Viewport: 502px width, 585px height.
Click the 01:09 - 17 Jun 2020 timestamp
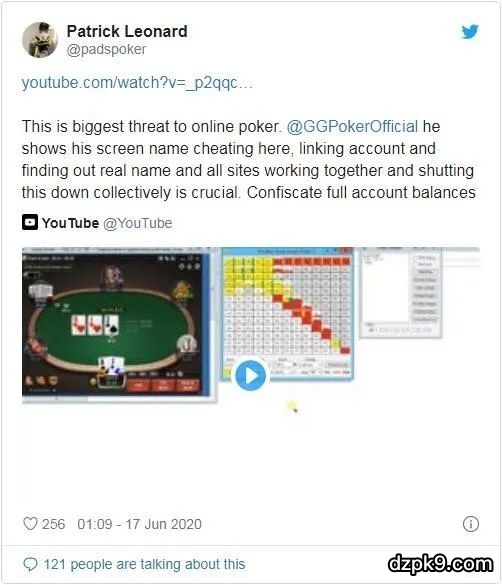tap(139, 524)
